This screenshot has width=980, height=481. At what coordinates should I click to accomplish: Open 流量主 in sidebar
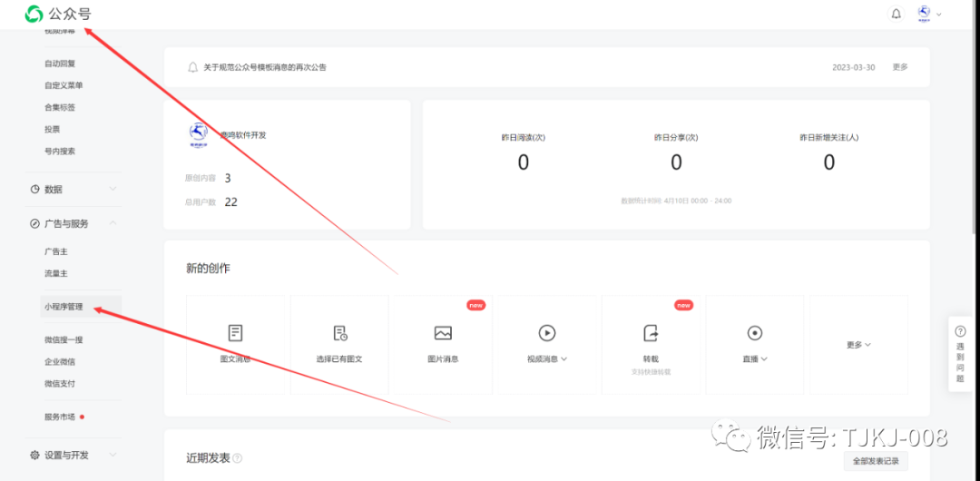tap(56, 272)
